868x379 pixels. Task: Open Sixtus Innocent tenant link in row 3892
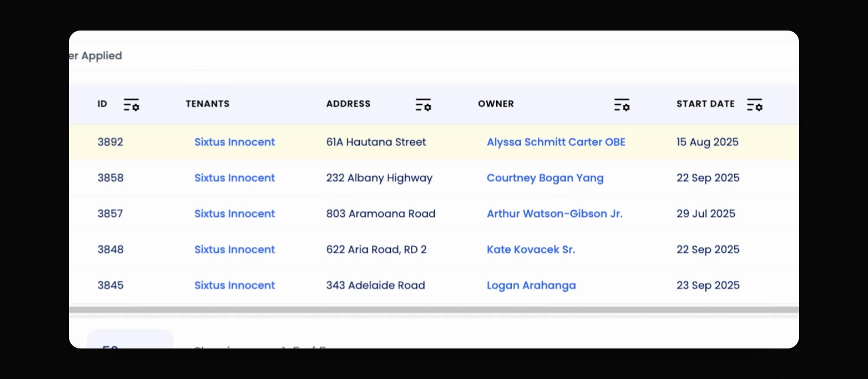click(234, 142)
